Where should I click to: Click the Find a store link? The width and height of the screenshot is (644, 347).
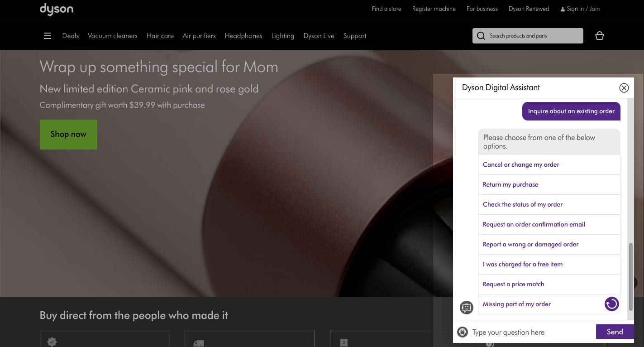coord(386,9)
